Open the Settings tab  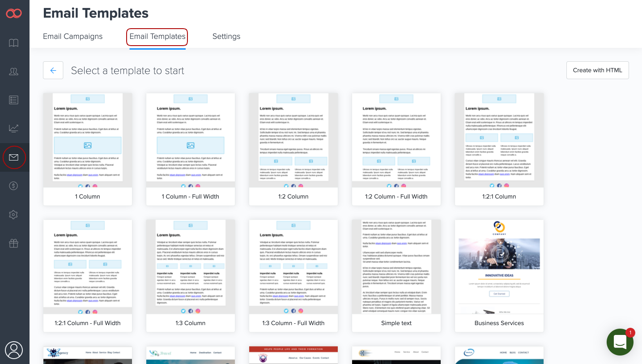coord(226,37)
